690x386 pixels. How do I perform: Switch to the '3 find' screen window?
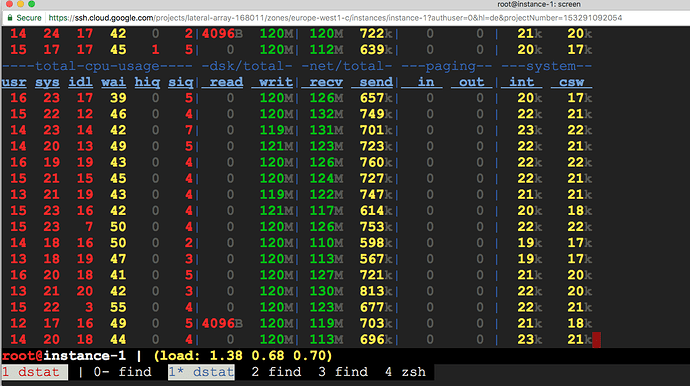(x=343, y=372)
